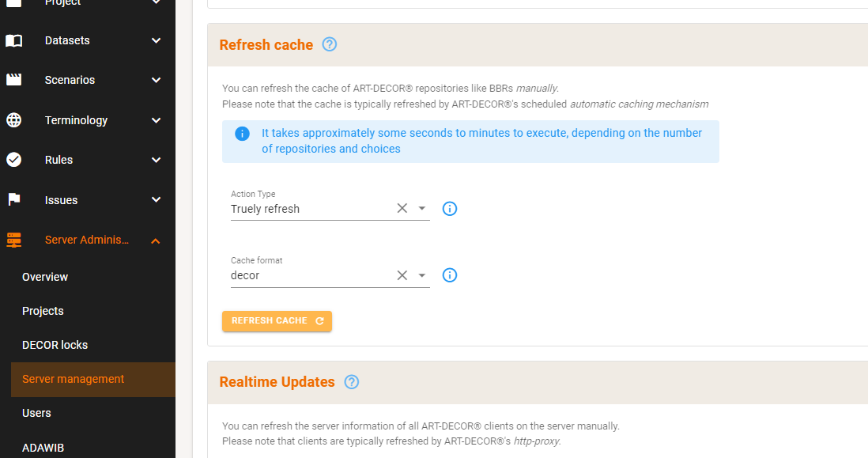The width and height of the screenshot is (868, 458).
Task: Click the Issues flag icon
Action: point(14,200)
